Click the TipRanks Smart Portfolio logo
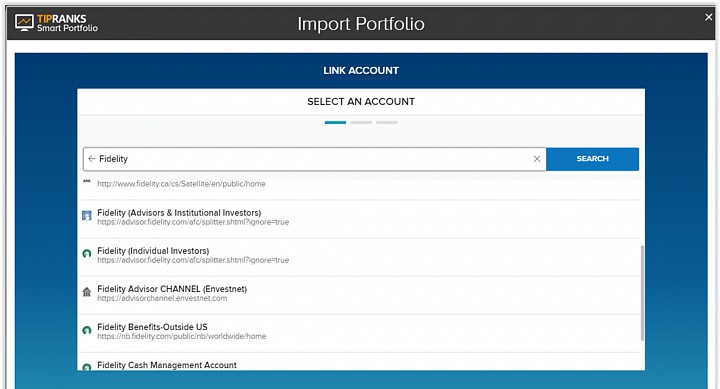 tap(56, 23)
